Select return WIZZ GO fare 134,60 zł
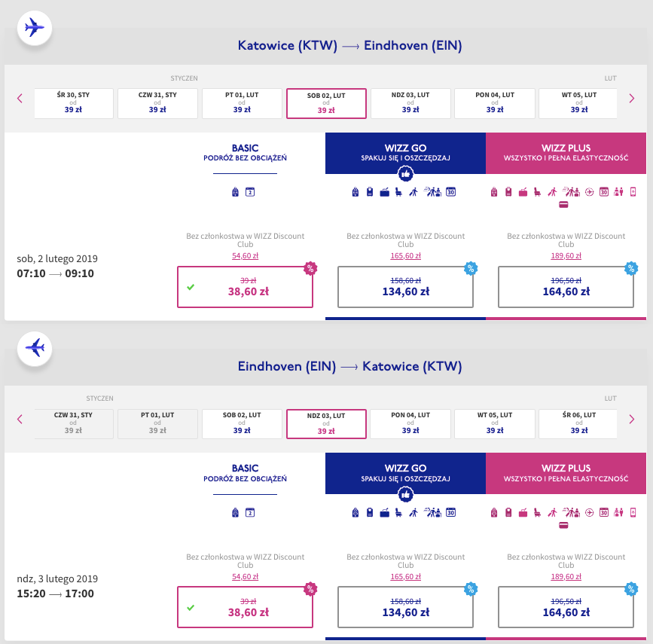This screenshot has width=653, height=644. [x=405, y=607]
